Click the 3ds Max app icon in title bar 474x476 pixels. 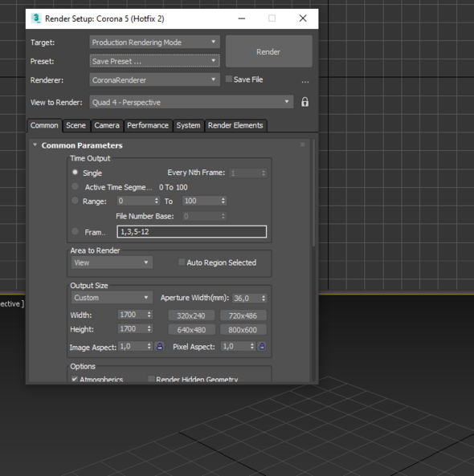36,18
